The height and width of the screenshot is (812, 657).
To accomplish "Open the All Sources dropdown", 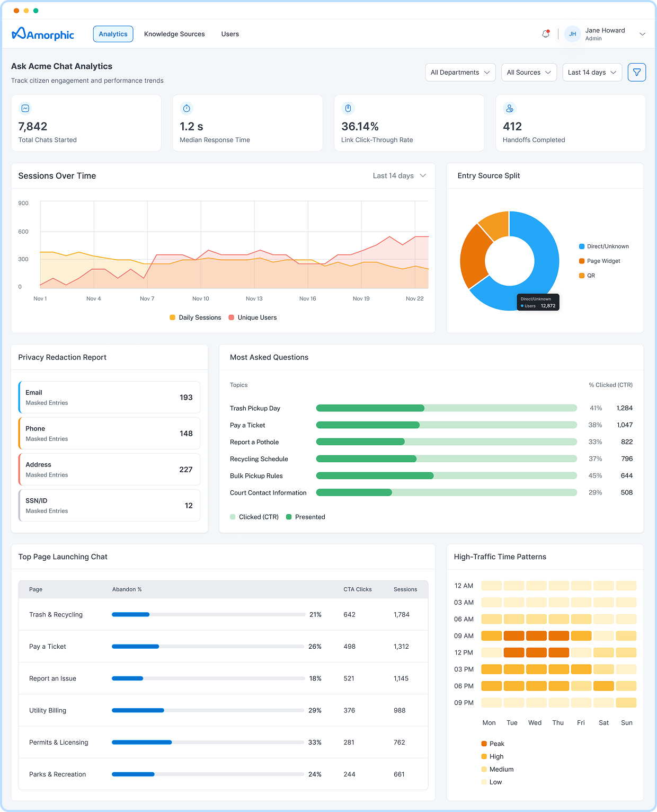I will point(528,73).
